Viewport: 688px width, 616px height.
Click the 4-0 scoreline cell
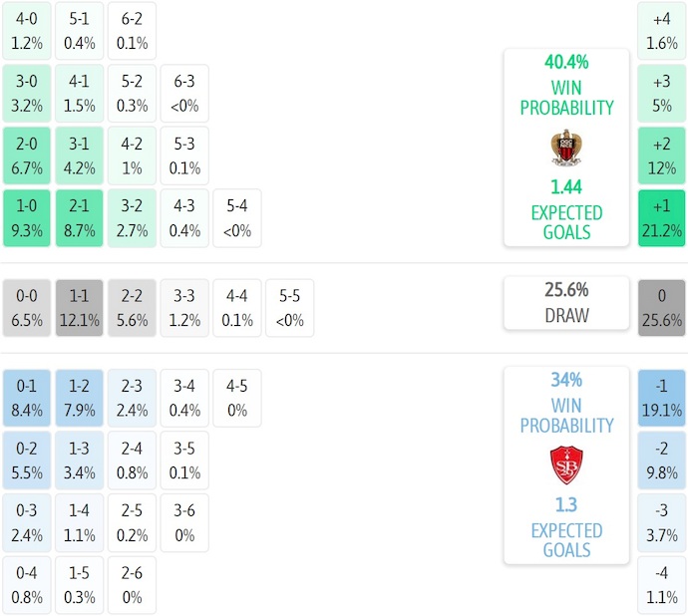pyautogui.click(x=27, y=31)
